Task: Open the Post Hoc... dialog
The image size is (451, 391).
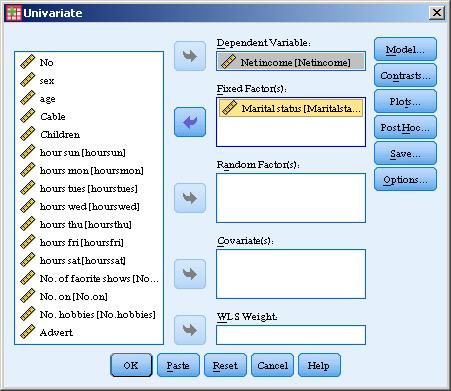Action: [405, 128]
